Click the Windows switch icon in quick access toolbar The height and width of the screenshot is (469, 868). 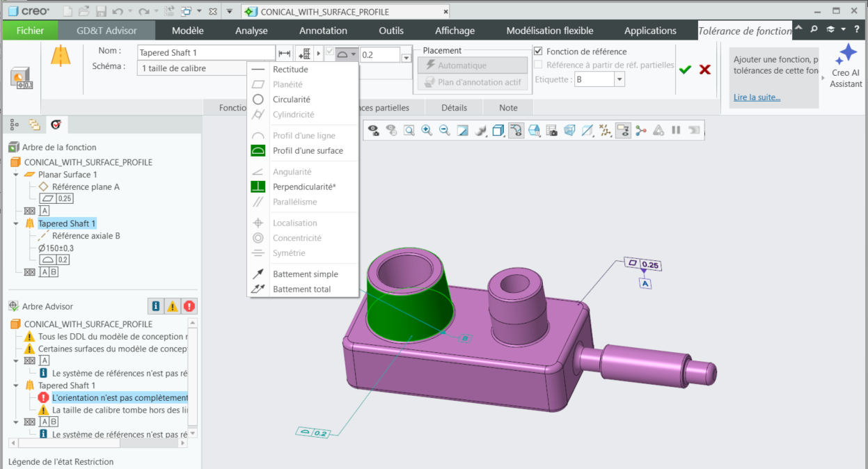(x=187, y=11)
